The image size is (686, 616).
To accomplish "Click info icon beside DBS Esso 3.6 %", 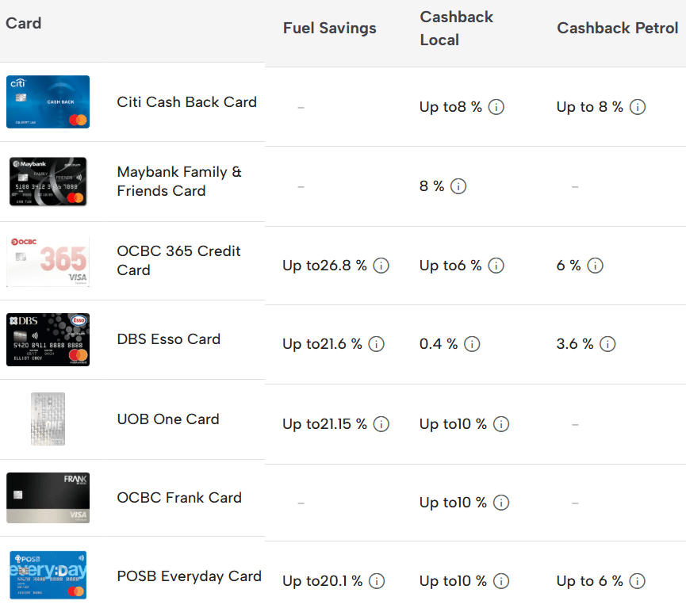I will click(x=607, y=344).
